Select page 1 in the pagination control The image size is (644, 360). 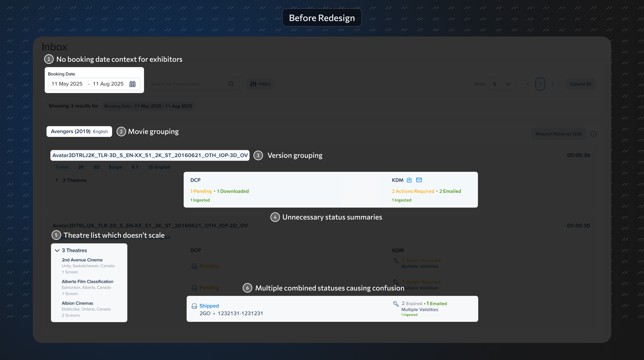coord(540,84)
